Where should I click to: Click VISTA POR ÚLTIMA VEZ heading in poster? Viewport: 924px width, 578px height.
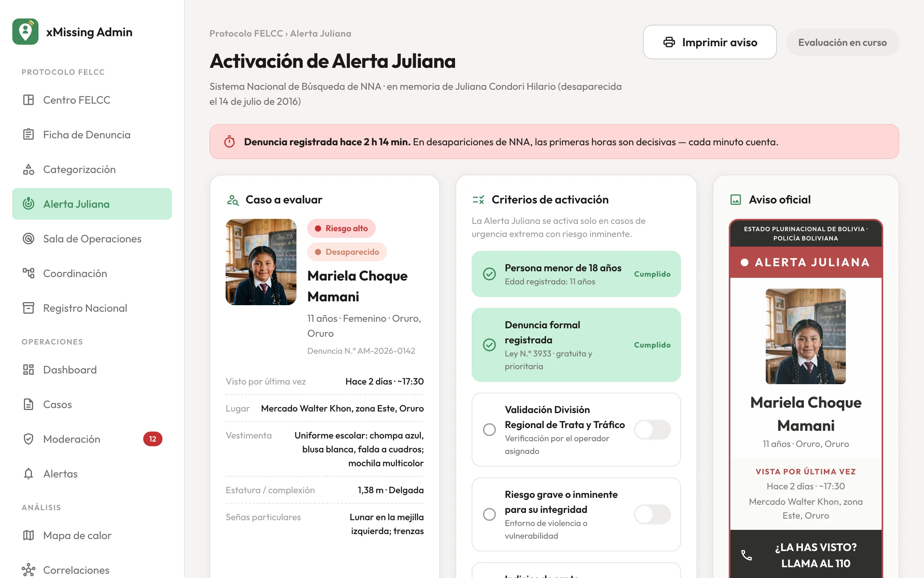coord(805,472)
